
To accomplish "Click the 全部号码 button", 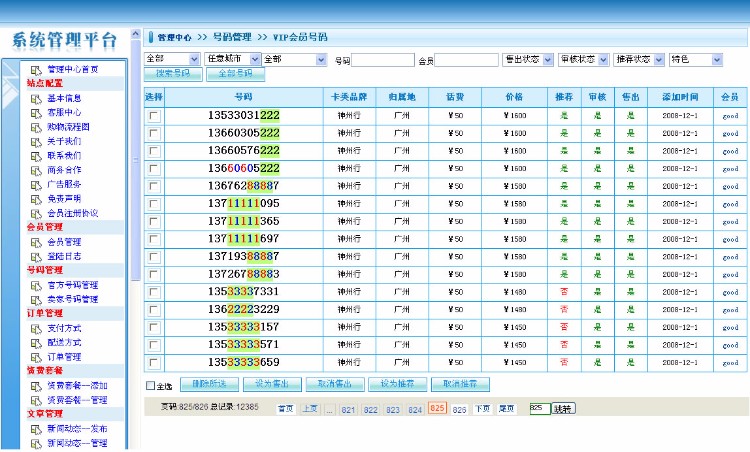I will (x=235, y=74).
